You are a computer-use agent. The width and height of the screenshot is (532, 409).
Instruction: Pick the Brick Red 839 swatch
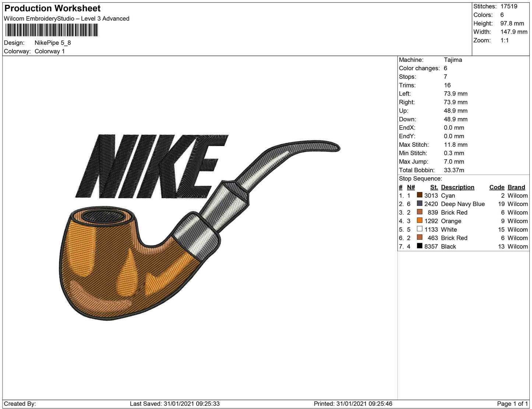419,212
